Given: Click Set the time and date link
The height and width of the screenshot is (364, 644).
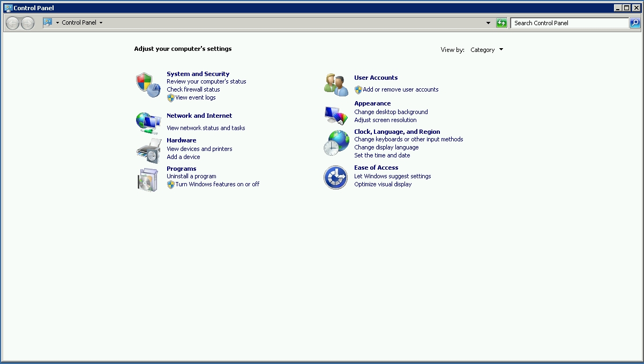Looking at the screenshot, I should tap(382, 155).
